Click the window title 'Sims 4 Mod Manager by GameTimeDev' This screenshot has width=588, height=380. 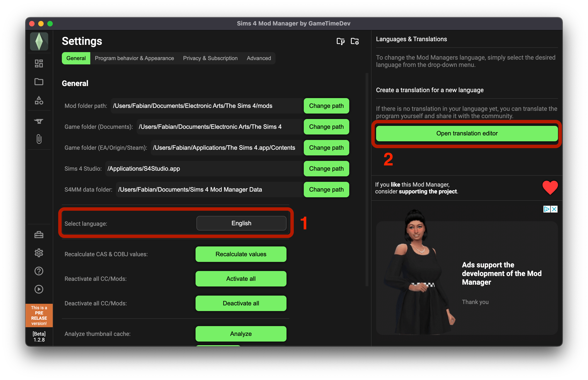tap(293, 23)
